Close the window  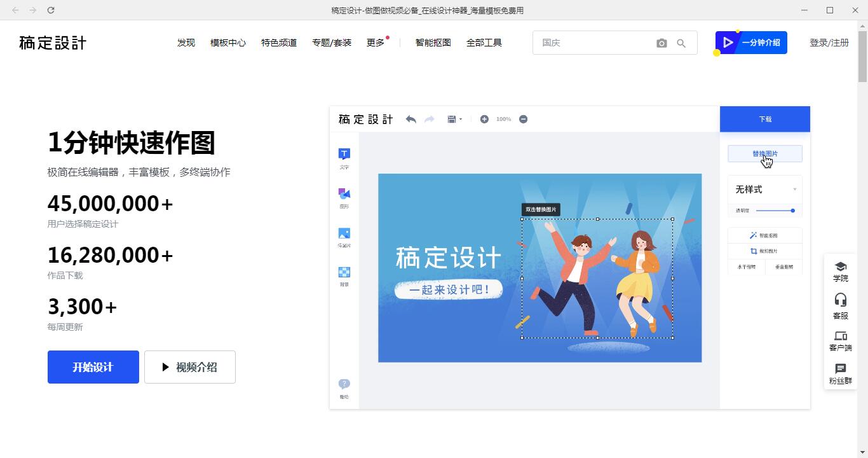(x=855, y=10)
